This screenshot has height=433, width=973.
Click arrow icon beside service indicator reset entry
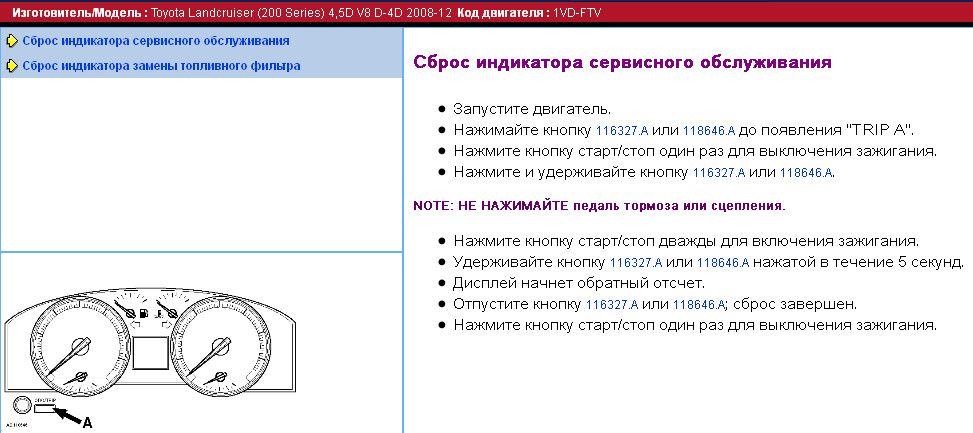tap(12, 42)
